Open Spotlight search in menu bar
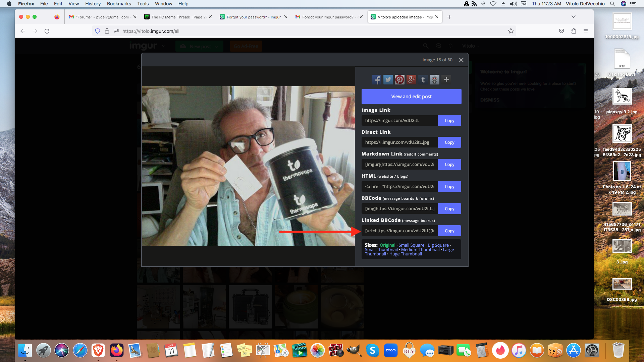644x362 pixels. [612, 4]
